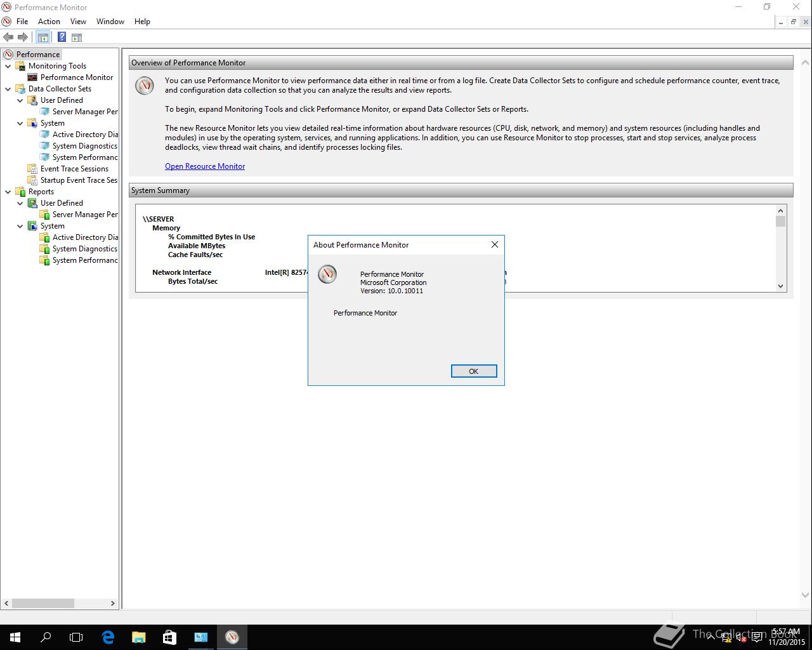The height and width of the screenshot is (650, 812).
Task: Select System Performance report folder
Action: tap(85, 260)
